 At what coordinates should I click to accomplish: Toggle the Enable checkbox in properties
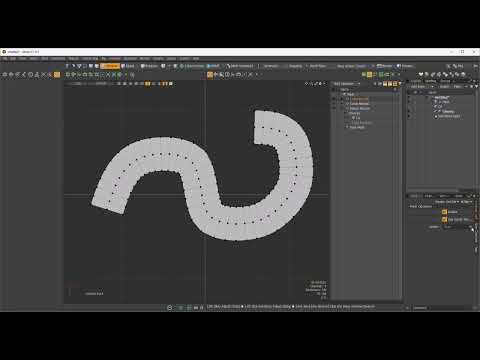444,212
